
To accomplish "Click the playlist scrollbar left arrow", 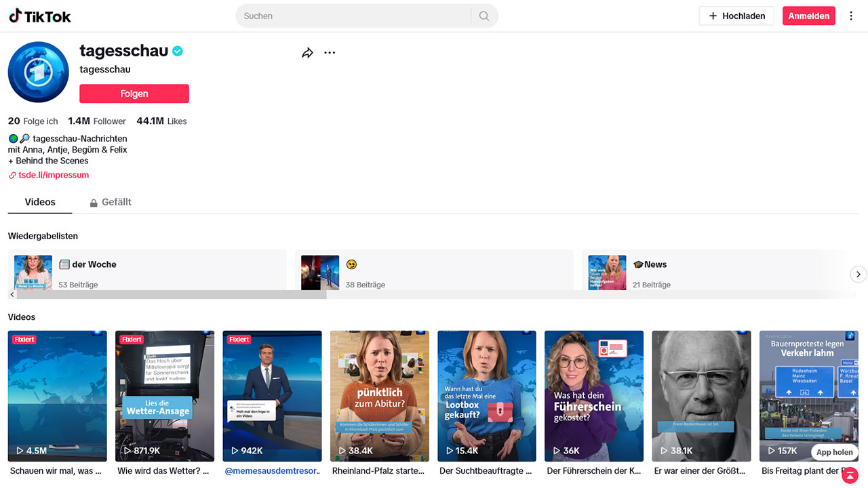I will pos(12,295).
